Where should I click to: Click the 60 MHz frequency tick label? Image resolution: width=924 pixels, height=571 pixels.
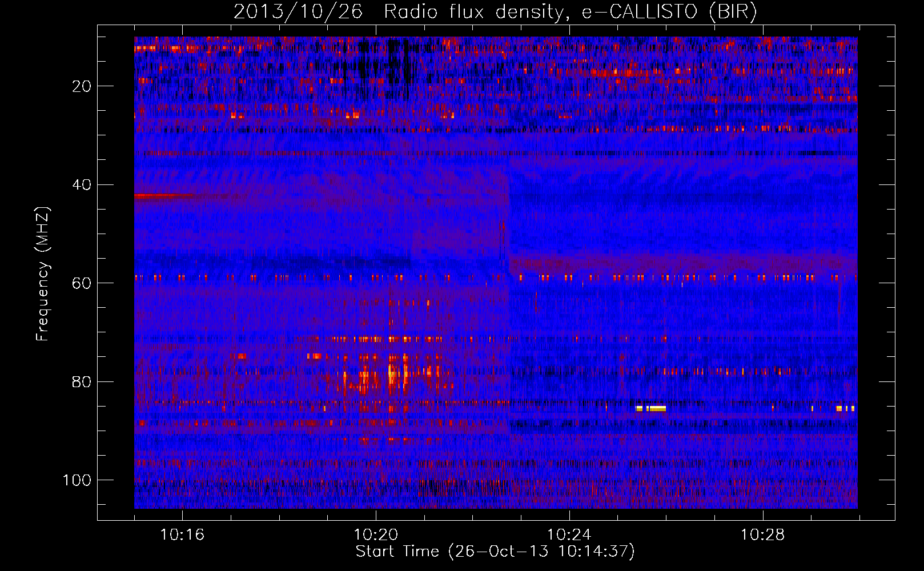82,283
